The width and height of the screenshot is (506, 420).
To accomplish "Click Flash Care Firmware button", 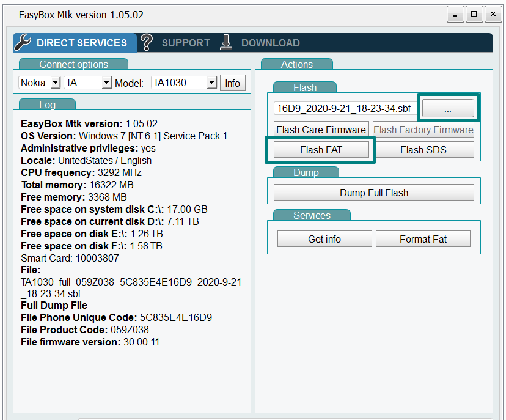I will (x=321, y=130).
